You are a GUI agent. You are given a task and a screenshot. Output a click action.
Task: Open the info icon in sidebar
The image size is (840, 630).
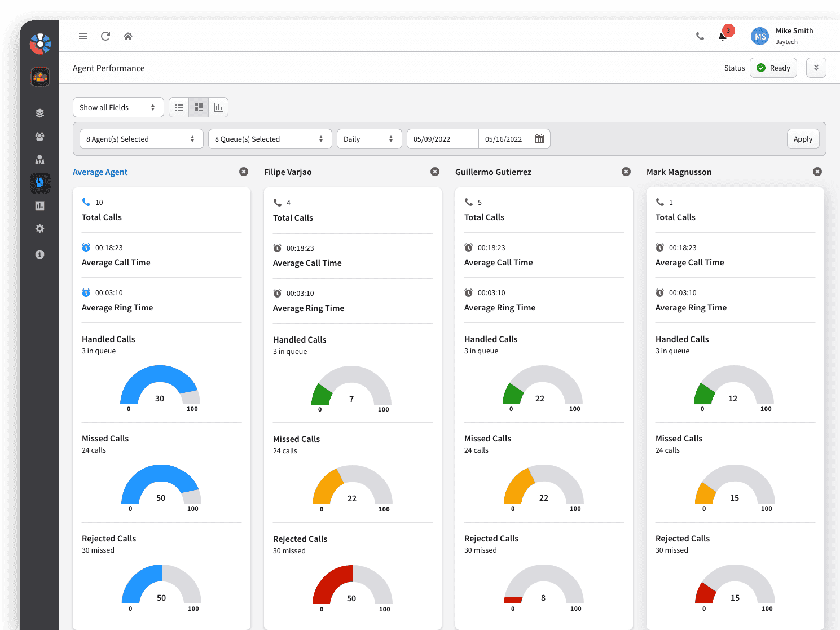(x=39, y=254)
